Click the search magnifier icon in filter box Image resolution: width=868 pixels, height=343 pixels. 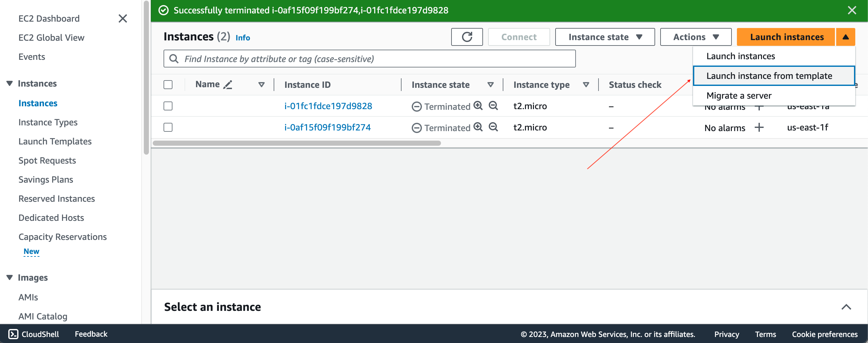[x=174, y=59]
